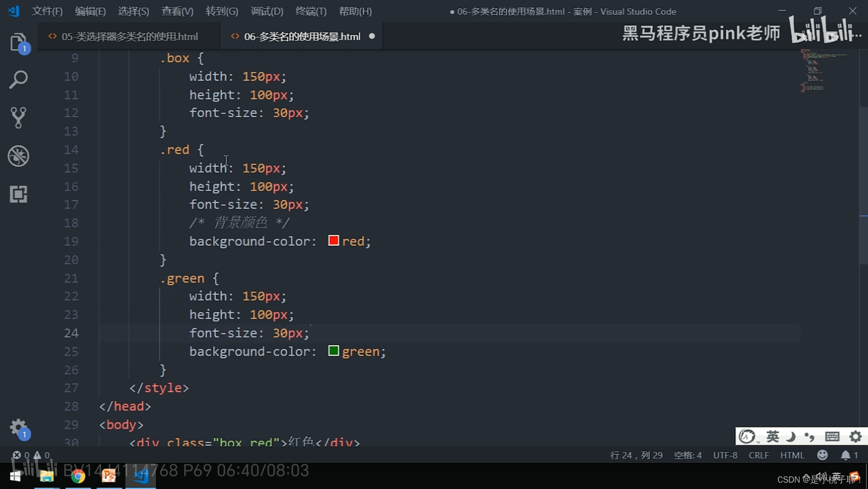The height and width of the screenshot is (489, 868).
Task: Open the Manage gear in activity bar
Action: coord(19,428)
